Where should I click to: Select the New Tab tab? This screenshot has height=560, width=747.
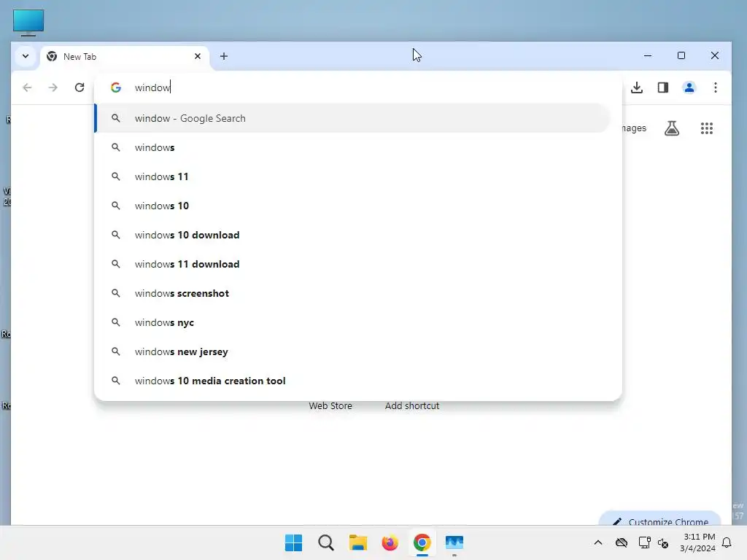124,57
